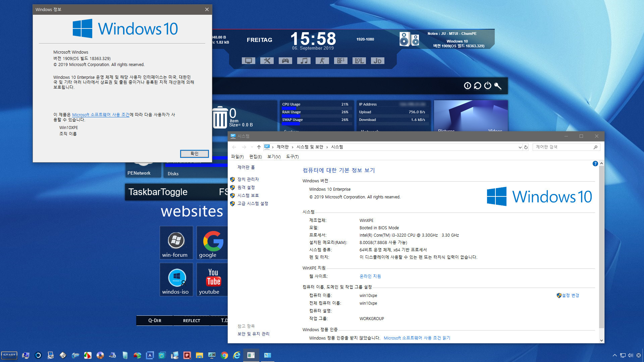The width and height of the screenshot is (644, 362).
Task: Click the help question-mark icon in System window
Action: coord(595,164)
